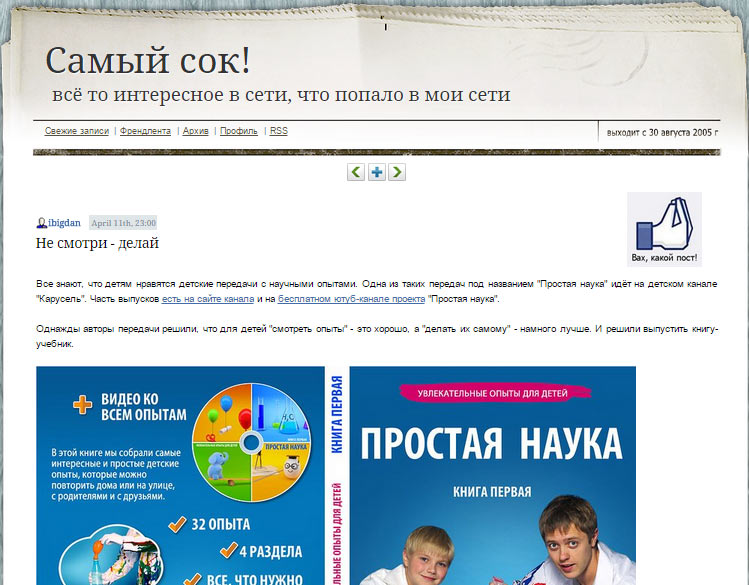Follow the 'бесплатном ютуб-канале проекта' link

click(x=351, y=299)
